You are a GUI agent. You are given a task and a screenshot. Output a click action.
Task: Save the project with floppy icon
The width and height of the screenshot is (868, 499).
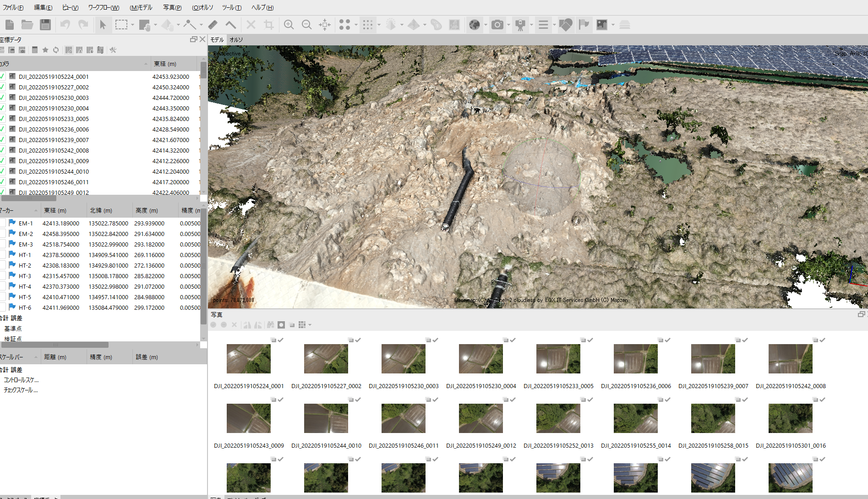pos(45,25)
